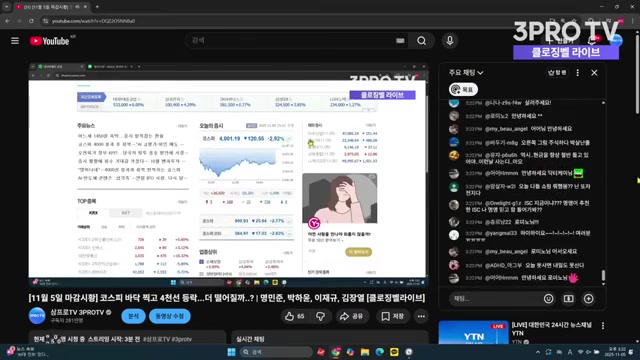Open Chrome from the taskbar
Image resolution: width=640 pixels, height=360 pixels.
coord(336,352)
